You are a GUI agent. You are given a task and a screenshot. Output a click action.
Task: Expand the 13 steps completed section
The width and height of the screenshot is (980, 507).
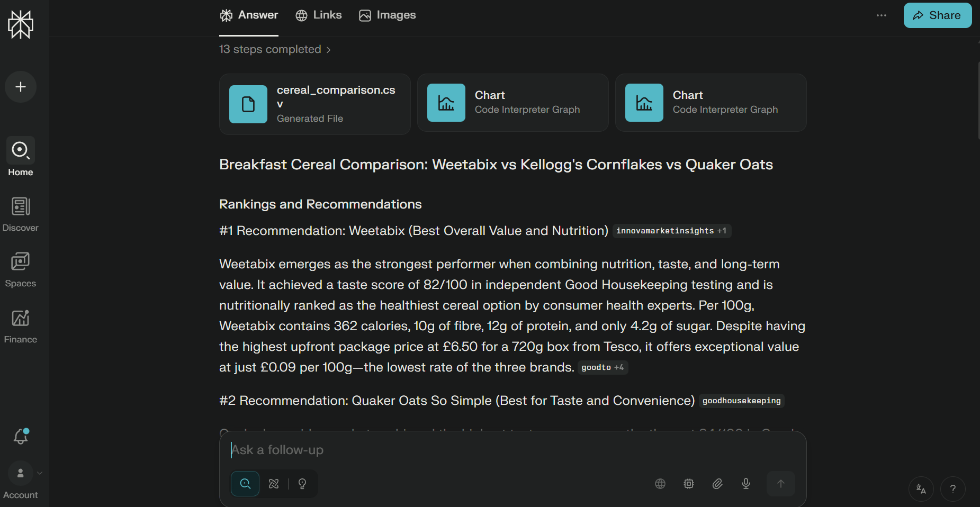(x=275, y=49)
